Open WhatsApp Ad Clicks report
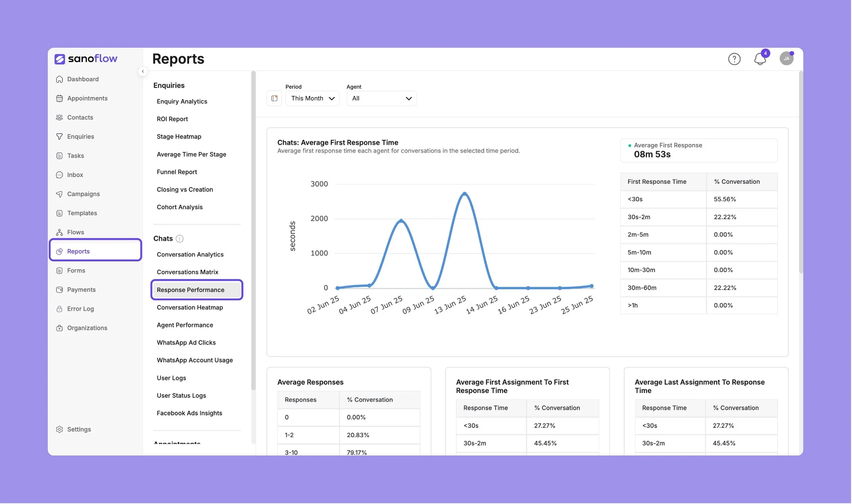Viewport: 852px width, 504px height. 186,342
